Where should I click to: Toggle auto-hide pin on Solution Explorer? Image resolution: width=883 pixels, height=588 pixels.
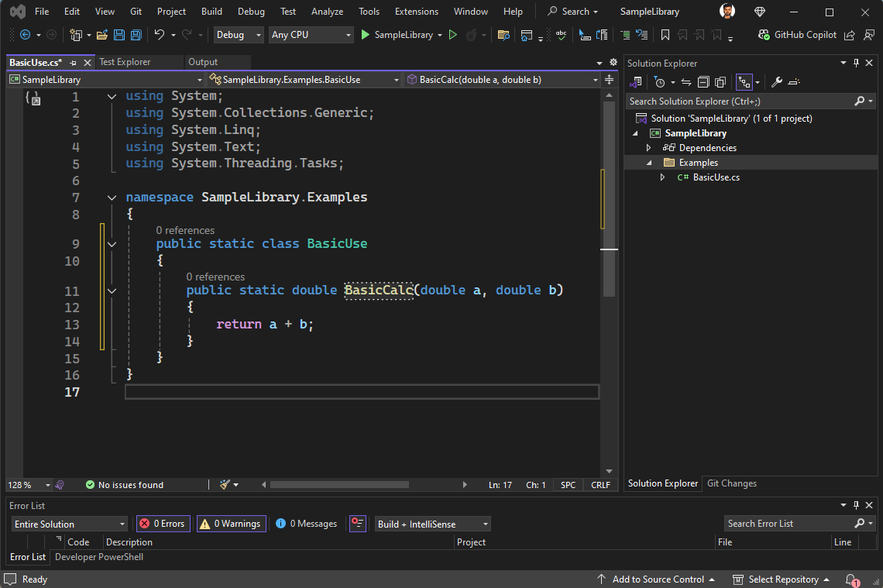click(x=856, y=63)
